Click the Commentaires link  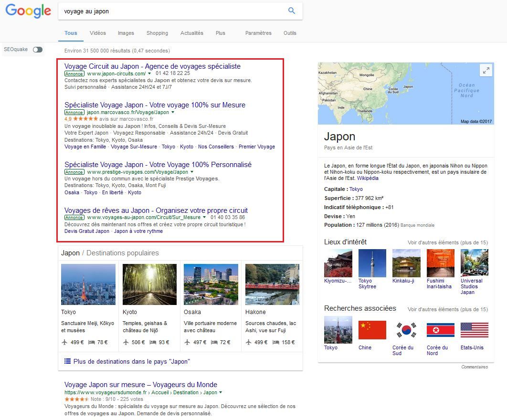475,367
